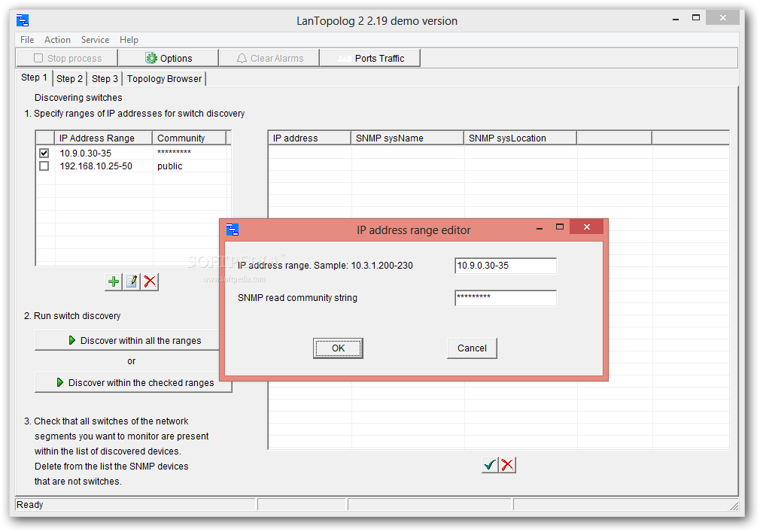Select the 10.9.0.30-35 range row

(132, 153)
